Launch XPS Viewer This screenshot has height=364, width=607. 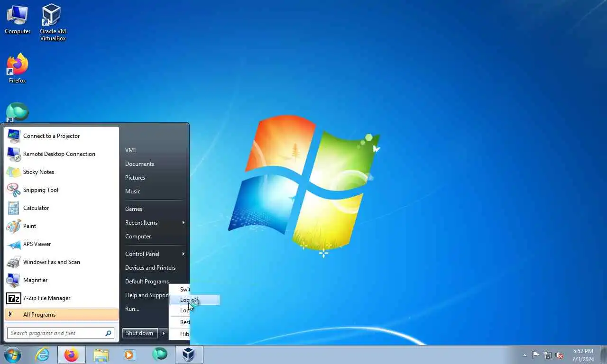[62, 244]
